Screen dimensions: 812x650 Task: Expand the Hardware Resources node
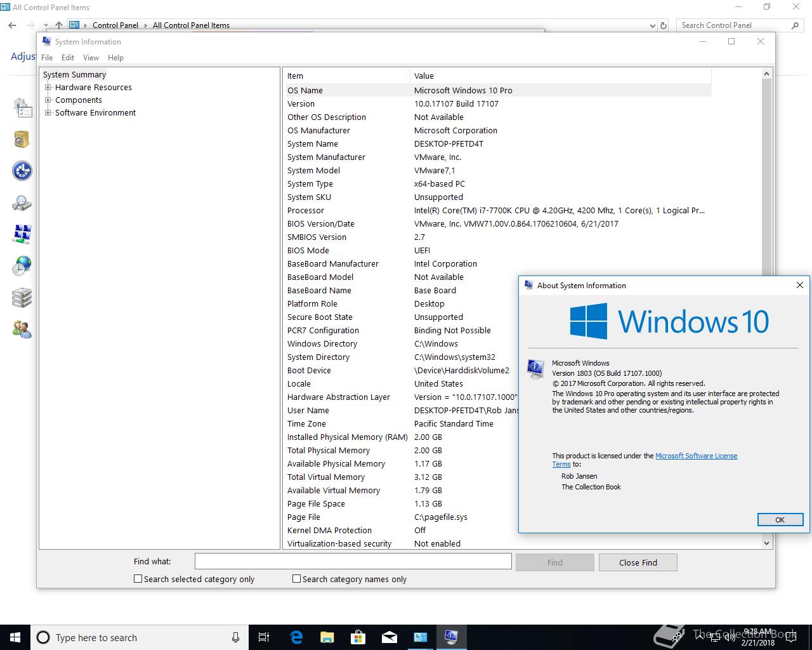pyautogui.click(x=48, y=88)
